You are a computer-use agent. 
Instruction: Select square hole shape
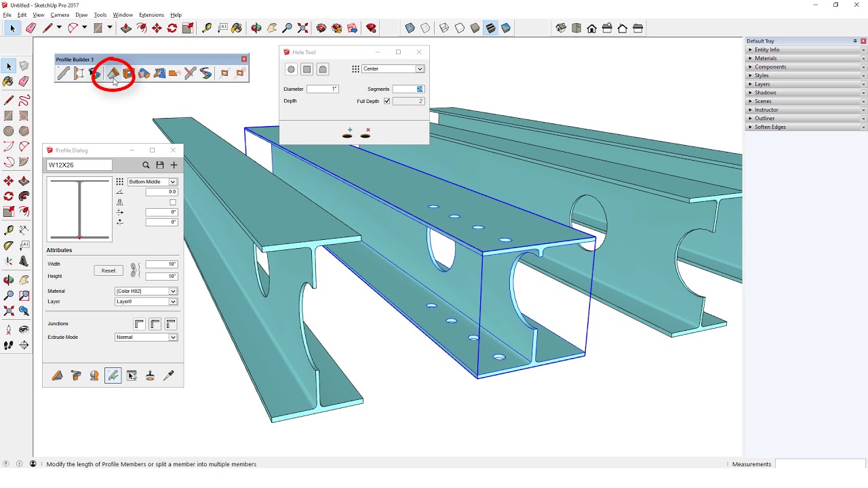tap(307, 69)
